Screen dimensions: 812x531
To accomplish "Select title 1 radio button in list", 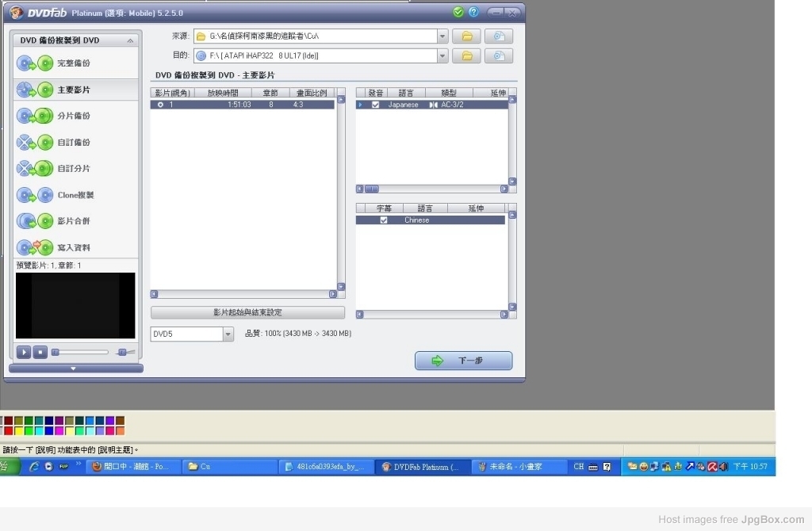I will pyautogui.click(x=161, y=105).
